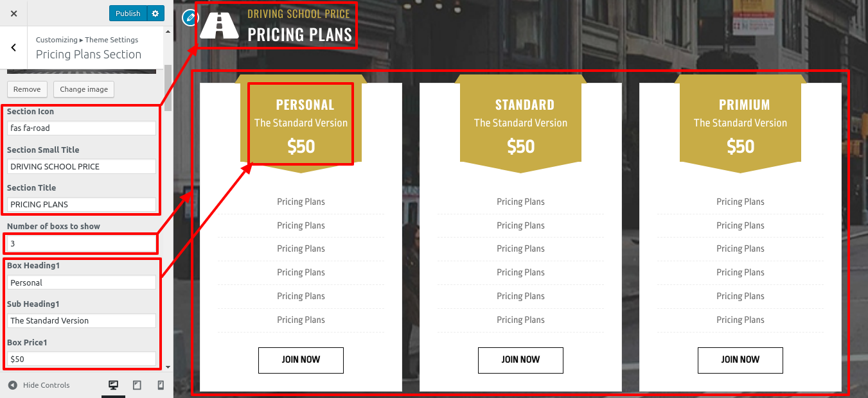This screenshot has width=868, height=398.
Task: Go back using the left chevron arrow
Action: pos(13,48)
